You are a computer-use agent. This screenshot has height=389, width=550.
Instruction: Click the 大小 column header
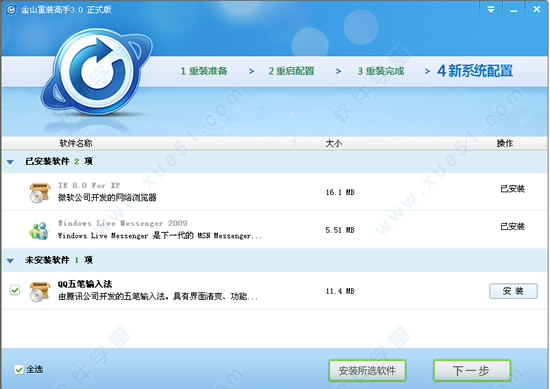tap(334, 143)
